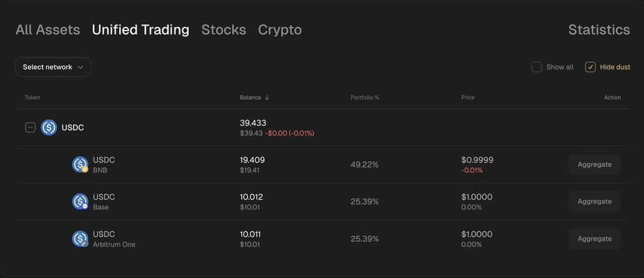
Task: Go to the Crypto tab
Action: pos(280,30)
